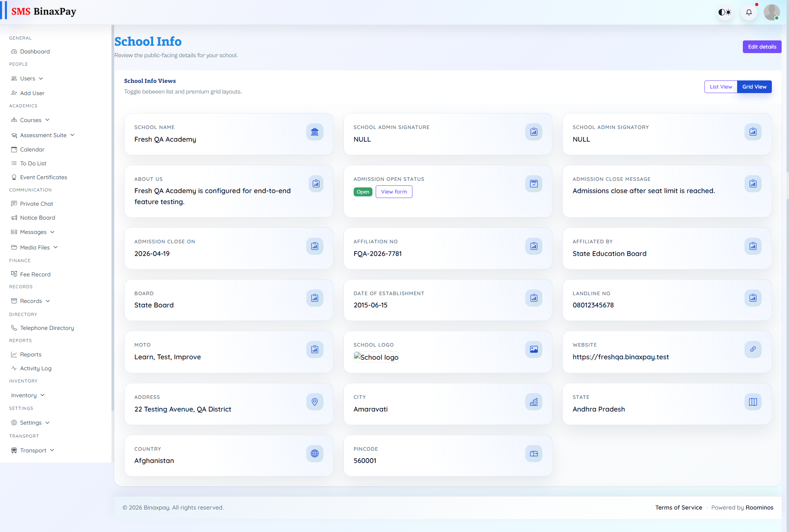Click the image icon on School Logo card
This screenshot has height=532, width=789.
(x=533, y=349)
